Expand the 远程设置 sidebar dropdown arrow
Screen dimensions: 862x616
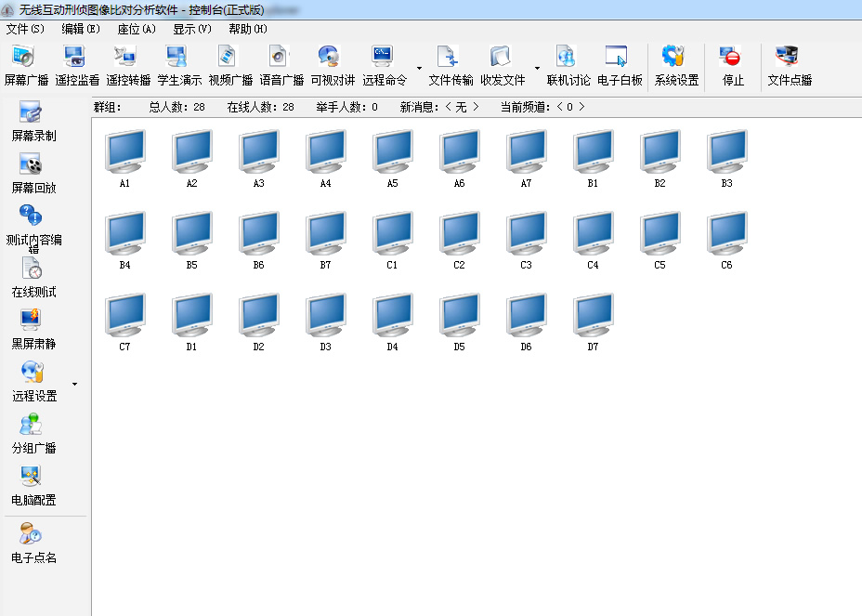(74, 383)
